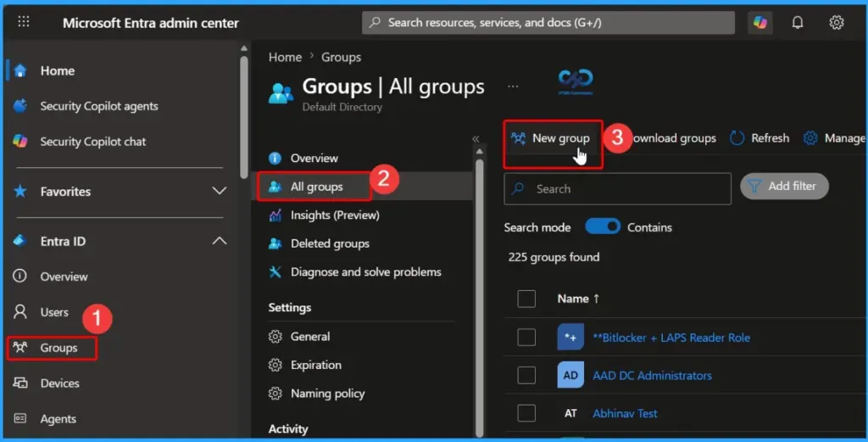This screenshot has height=442, width=868.
Task: Click the Security Copilot agents icon
Action: pos(20,106)
